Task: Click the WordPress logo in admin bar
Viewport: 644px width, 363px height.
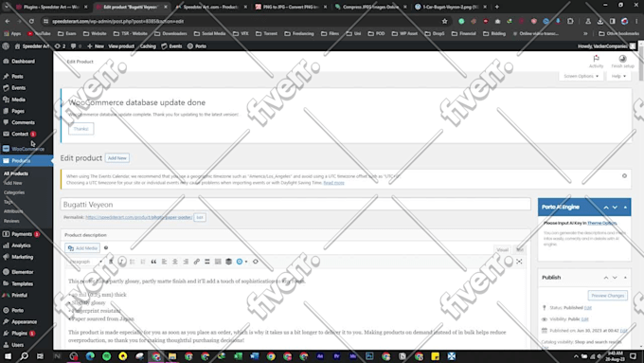Action: (x=6, y=46)
